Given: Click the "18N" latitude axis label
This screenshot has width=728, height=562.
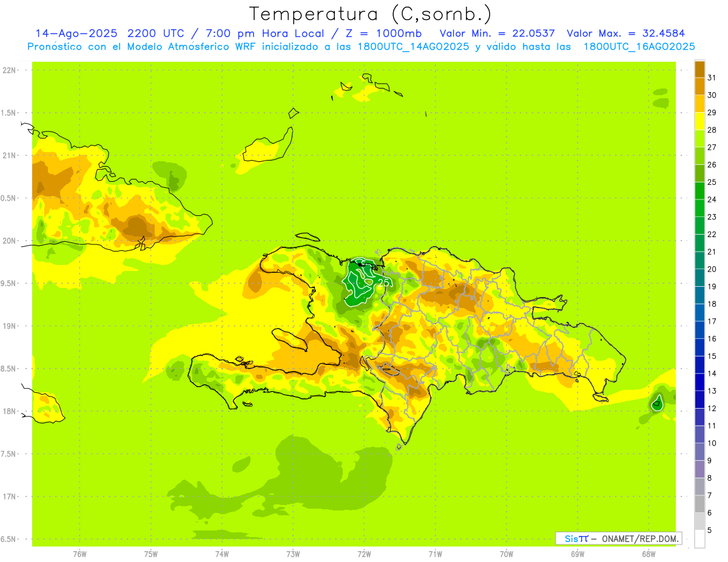Looking at the screenshot, I should point(10,411).
